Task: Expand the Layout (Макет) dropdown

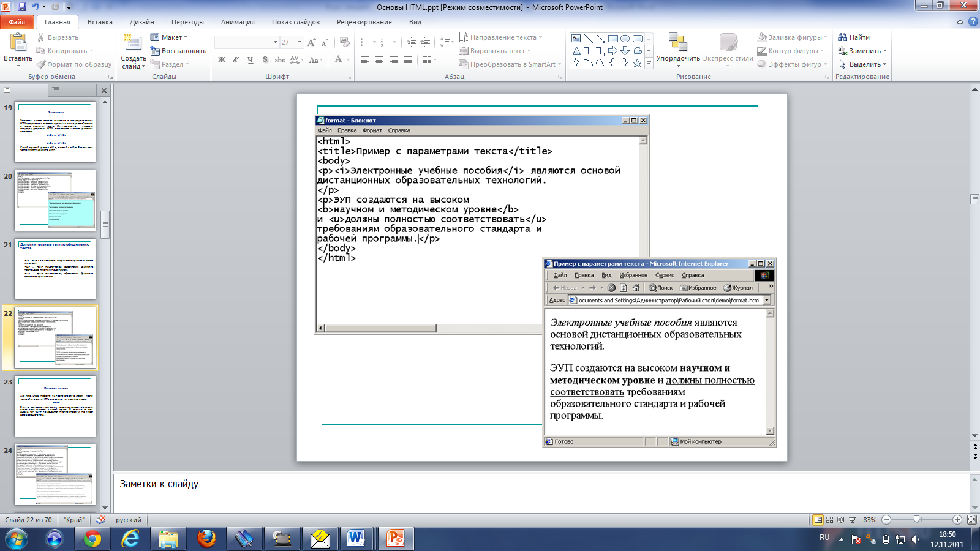Action: [169, 37]
